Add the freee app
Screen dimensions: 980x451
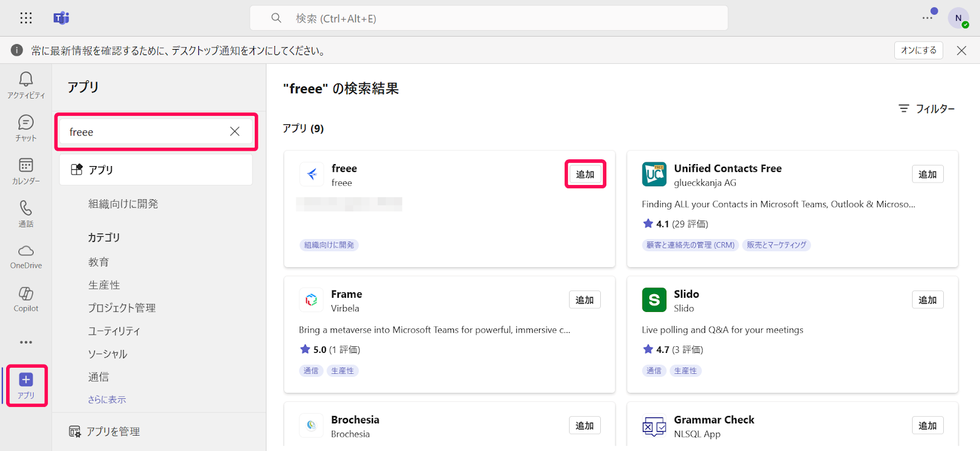point(585,175)
